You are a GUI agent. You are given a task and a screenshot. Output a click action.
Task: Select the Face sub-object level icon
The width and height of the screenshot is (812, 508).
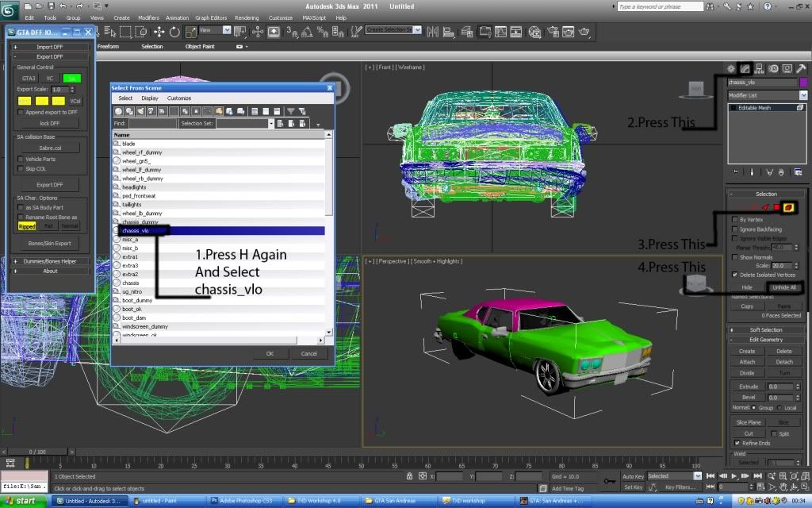(x=765, y=207)
